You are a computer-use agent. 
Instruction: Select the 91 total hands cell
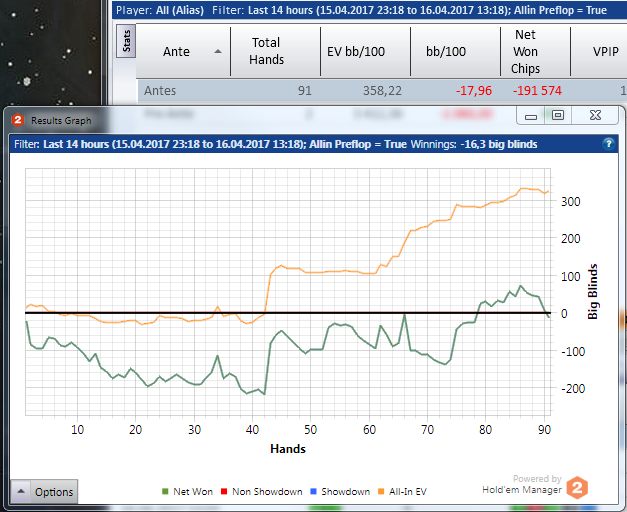tap(304, 91)
